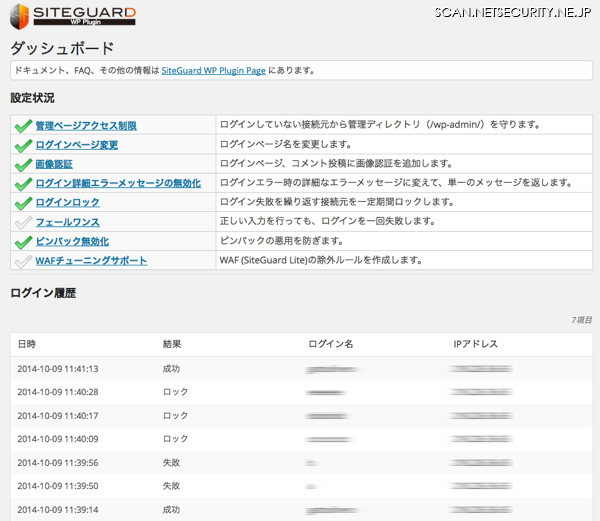Open ログインロック settings link
This screenshot has height=521, width=600.
pyautogui.click(x=67, y=203)
